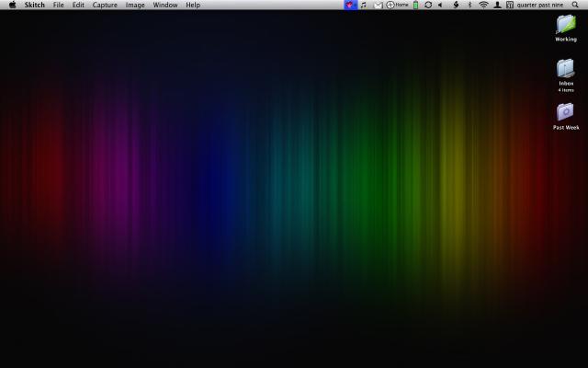Click the mail envelope menu bar icon
The height and width of the screenshot is (368, 588).
tap(379, 5)
